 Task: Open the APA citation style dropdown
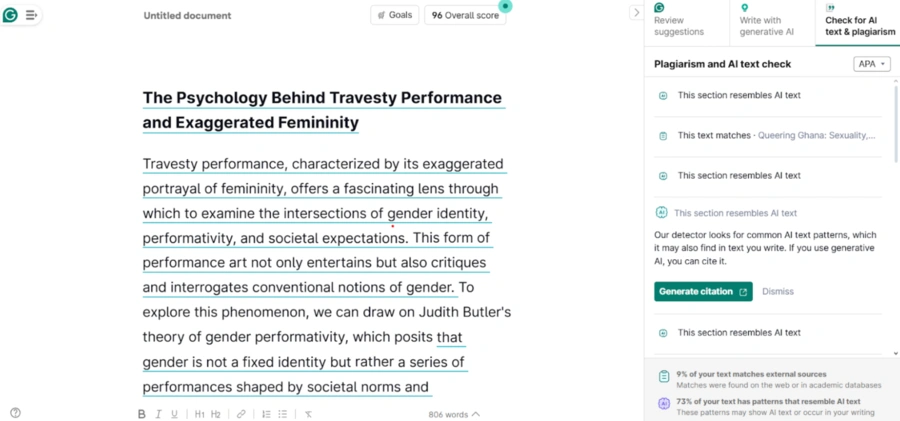pos(871,64)
